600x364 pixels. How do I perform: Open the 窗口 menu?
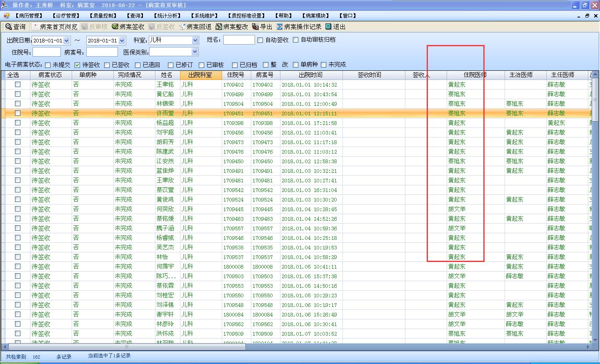(x=348, y=16)
